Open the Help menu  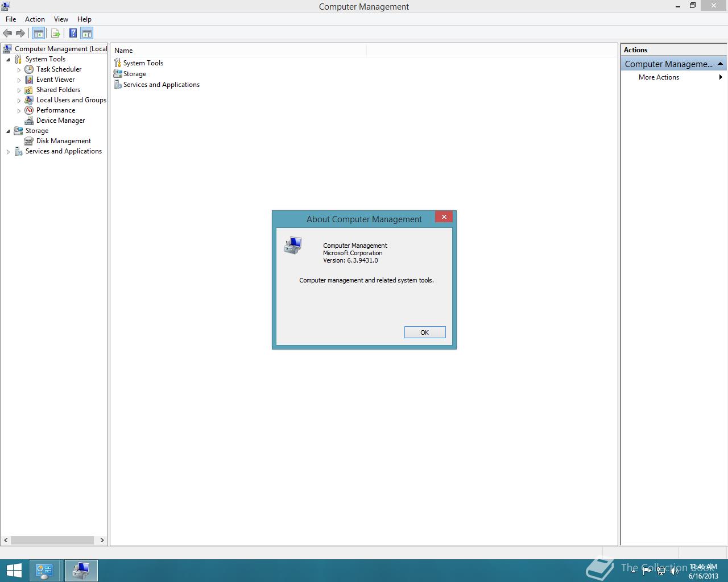coord(84,19)
